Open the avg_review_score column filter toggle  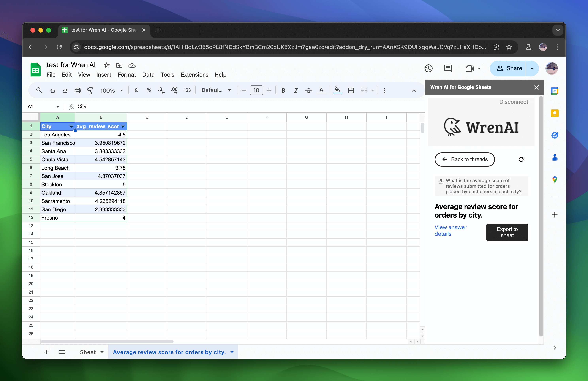coord(123,126)
